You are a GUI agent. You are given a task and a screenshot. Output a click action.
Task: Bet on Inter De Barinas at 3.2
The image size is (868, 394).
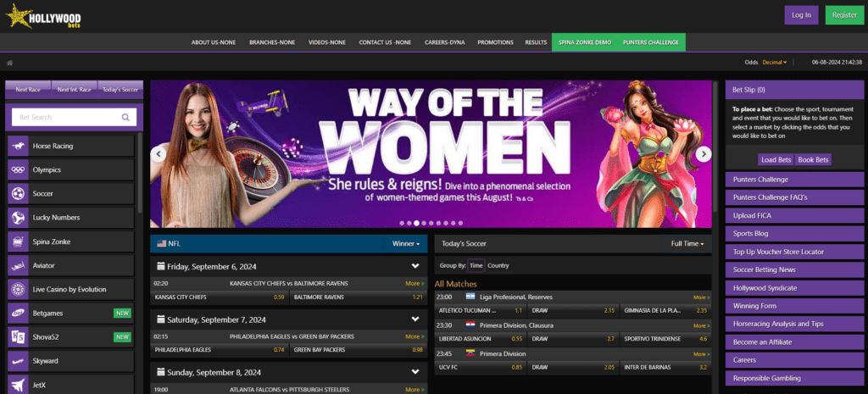click(665, 367)
